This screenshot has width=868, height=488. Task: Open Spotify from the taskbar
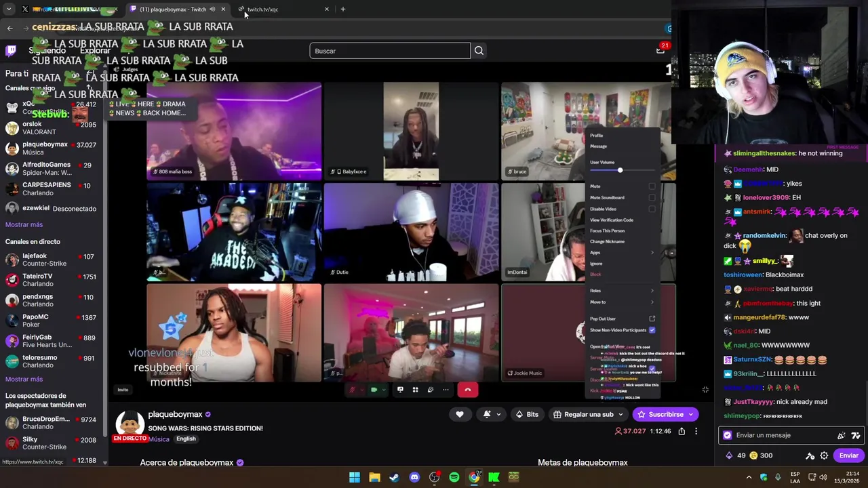[x=454, y=477]
